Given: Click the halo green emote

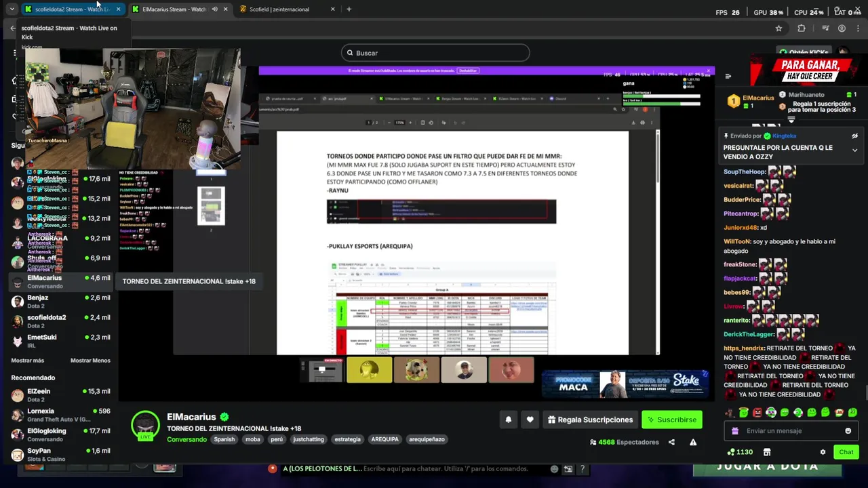Looking at the screenshot, I should click(x=744, y=412).
